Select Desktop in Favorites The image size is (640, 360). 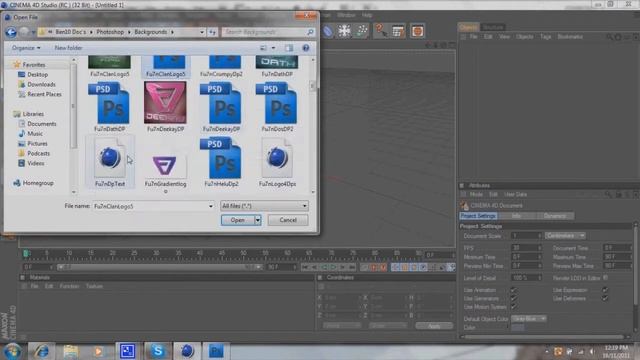37,75
